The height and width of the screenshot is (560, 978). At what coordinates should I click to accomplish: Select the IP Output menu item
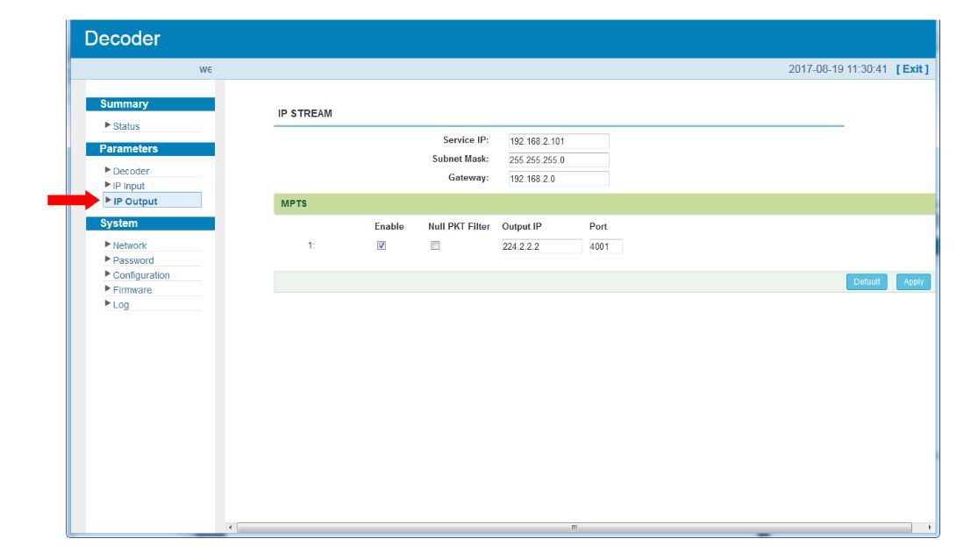(x=135, y=202)
